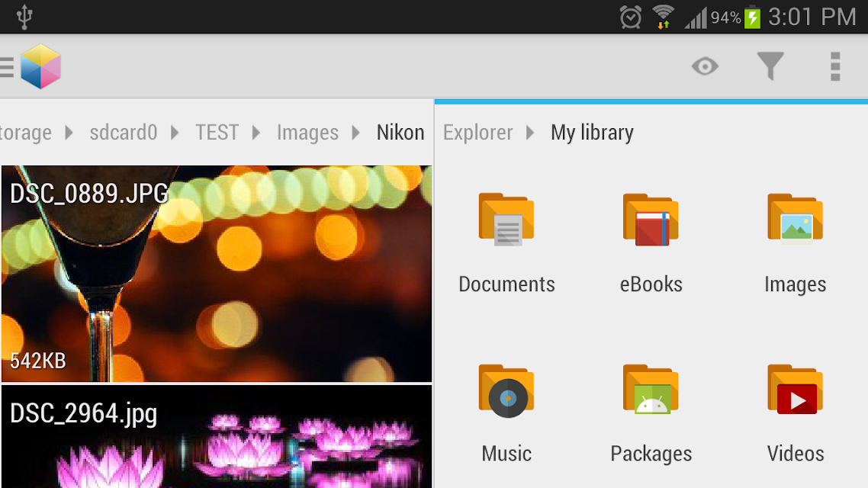
Task: Go to sdcard0 in breadcrumb path
Action: [124, 133]
